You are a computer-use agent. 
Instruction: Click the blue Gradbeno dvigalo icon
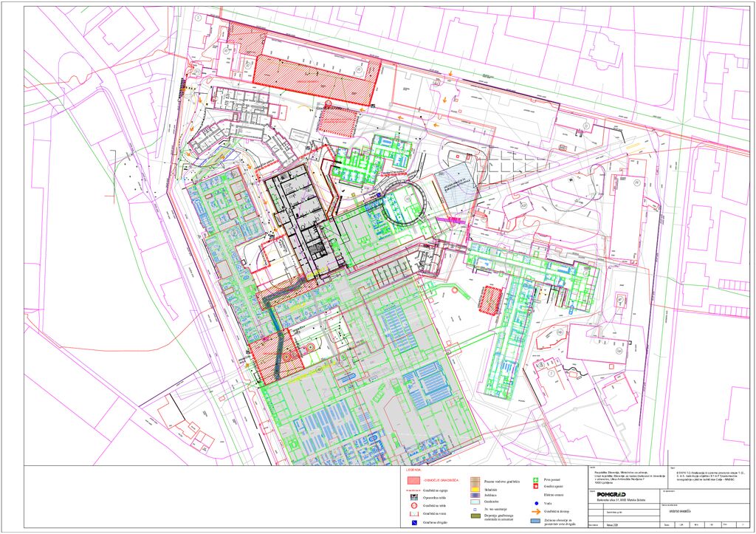(413, 524)
